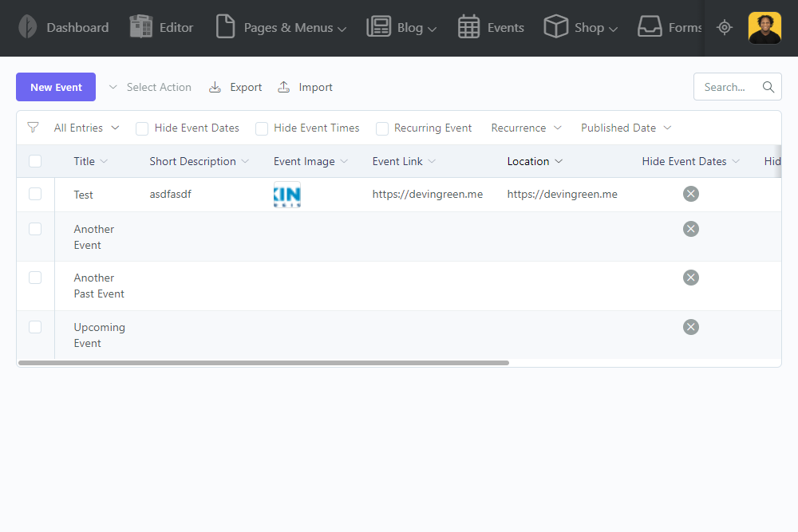
Task: Open the Another Event entry title
Action: (93, 237)
